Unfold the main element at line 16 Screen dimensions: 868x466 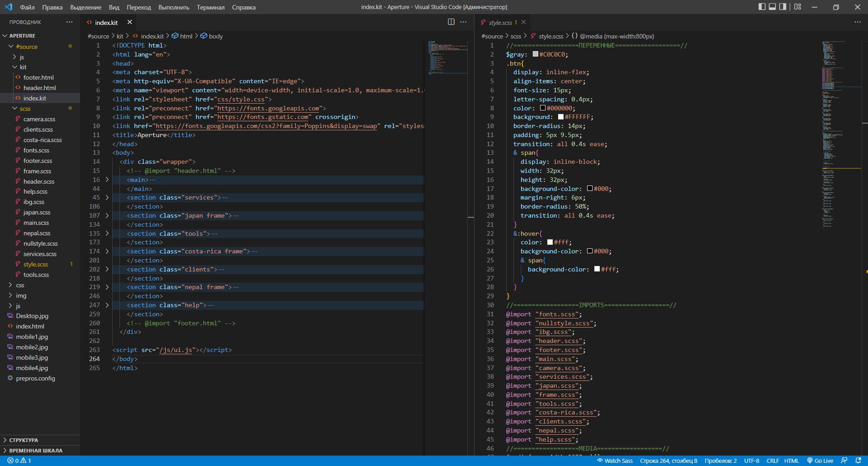coord(107,180)
